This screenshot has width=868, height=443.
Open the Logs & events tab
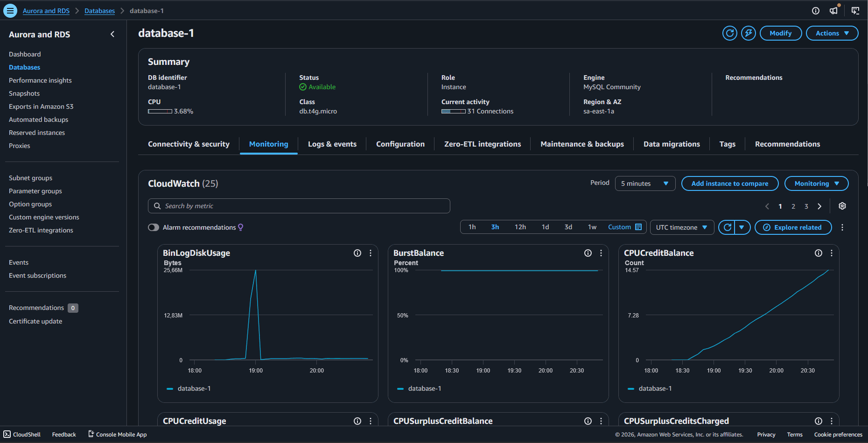332,144
